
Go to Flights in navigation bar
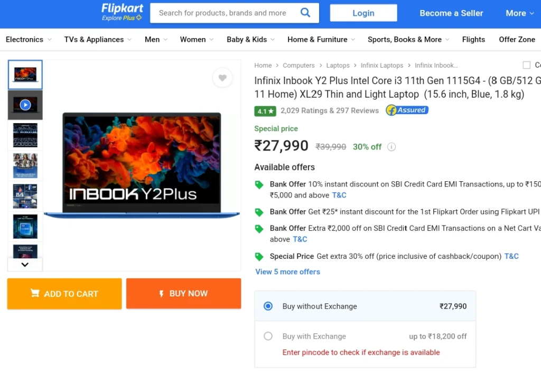click(x=473, y=40)
